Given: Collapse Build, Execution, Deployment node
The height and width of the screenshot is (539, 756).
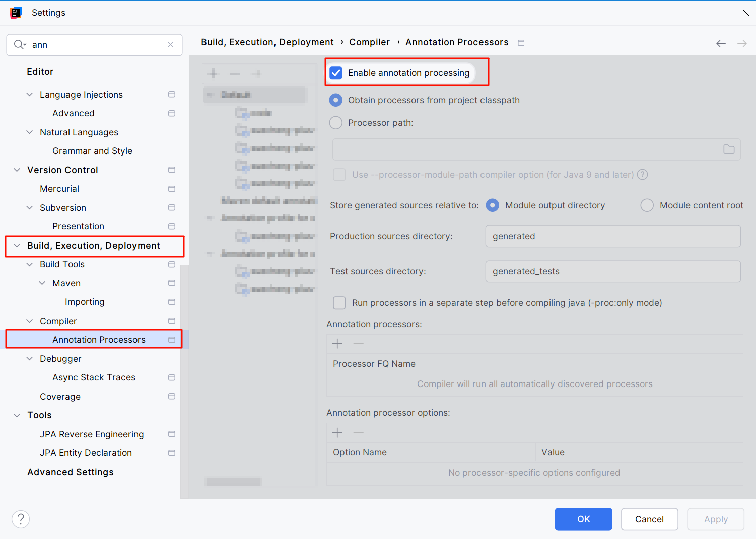Looking at the screenshot, I should (x=17, y=246).
